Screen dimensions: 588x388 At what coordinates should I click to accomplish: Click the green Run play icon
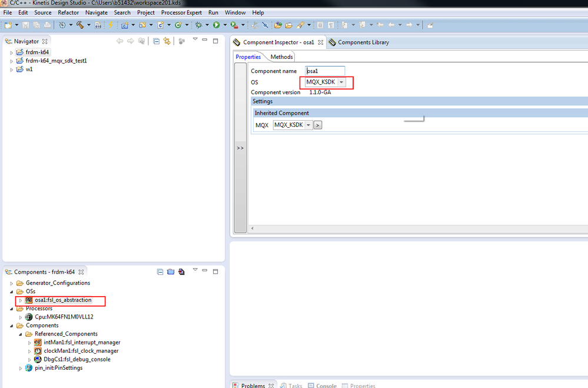[x=217, y=25]
